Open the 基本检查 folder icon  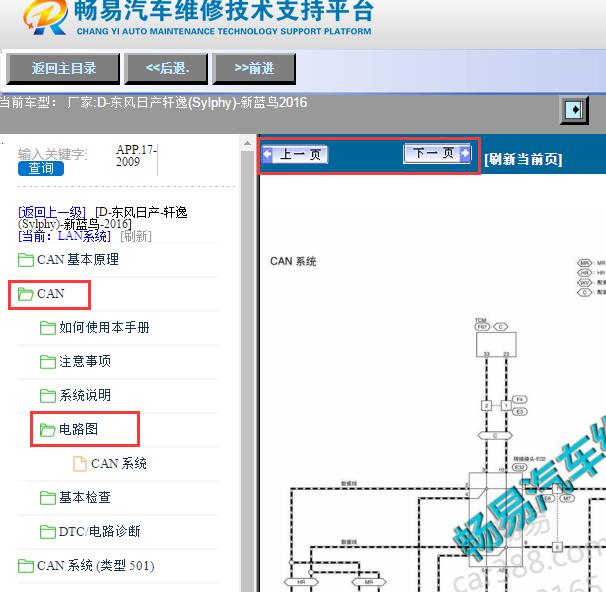click(48, 498)
